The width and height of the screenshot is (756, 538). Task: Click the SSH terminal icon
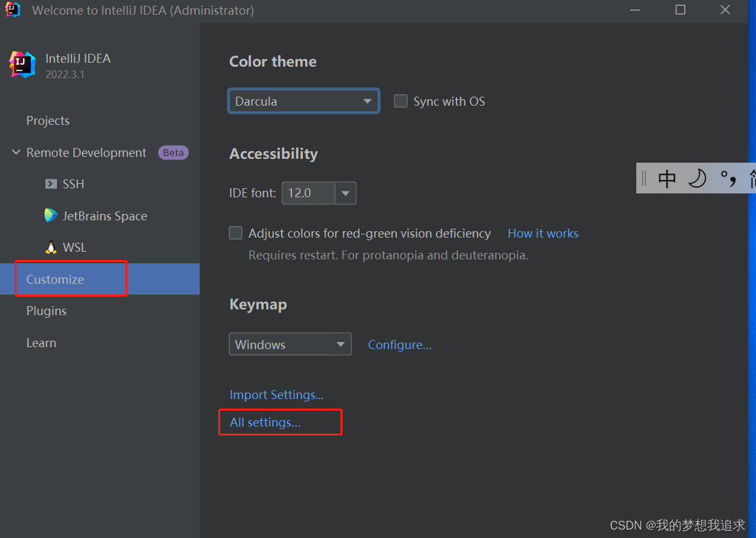click(x=51, y=184)
